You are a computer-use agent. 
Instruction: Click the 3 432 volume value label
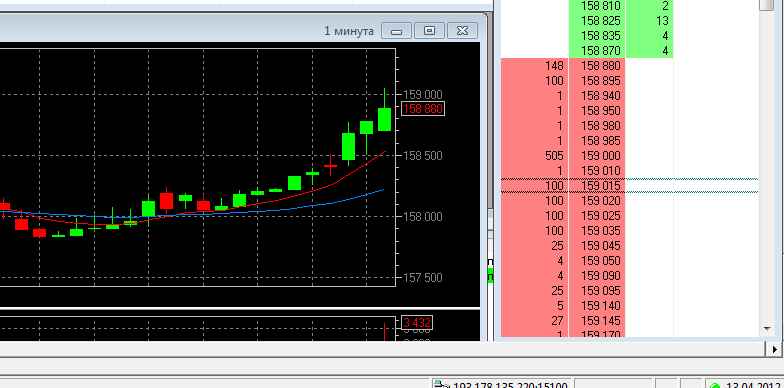tap(417, 322)
